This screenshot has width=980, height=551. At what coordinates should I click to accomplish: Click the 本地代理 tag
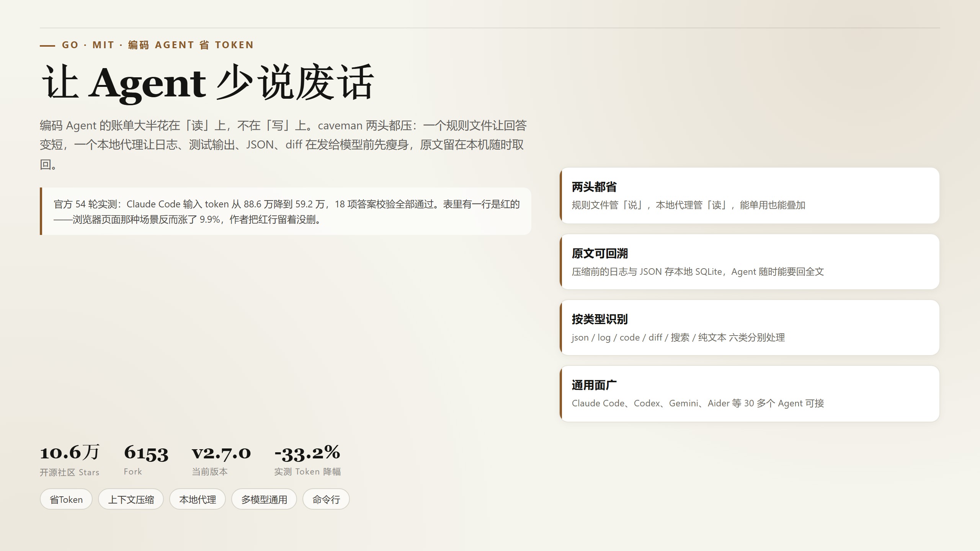(x=198, y=499)
